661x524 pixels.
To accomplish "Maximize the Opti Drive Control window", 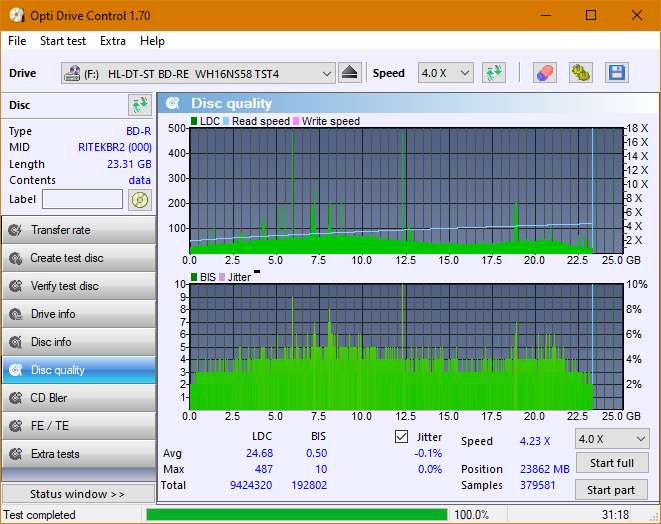I will [591, 16].
